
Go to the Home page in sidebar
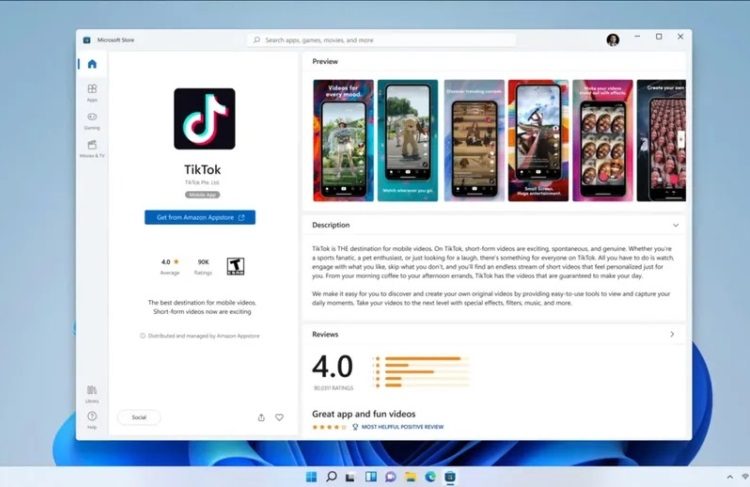tap(92, 64)
